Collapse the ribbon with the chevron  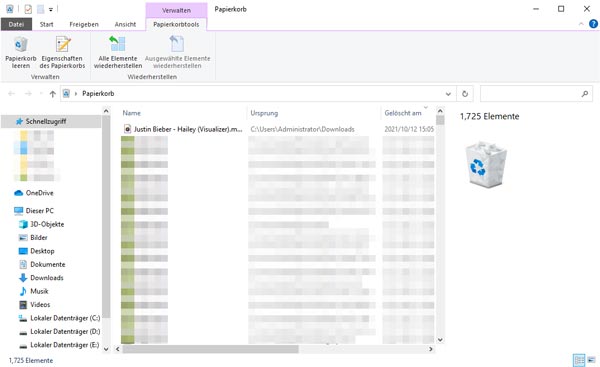pyautogui.click(x=581, y=24)
